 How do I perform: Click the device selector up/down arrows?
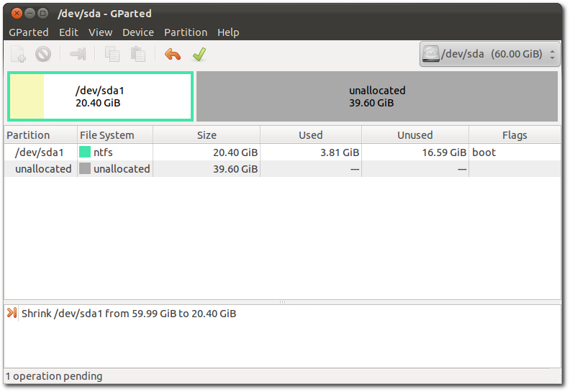(x=552, y=54)
